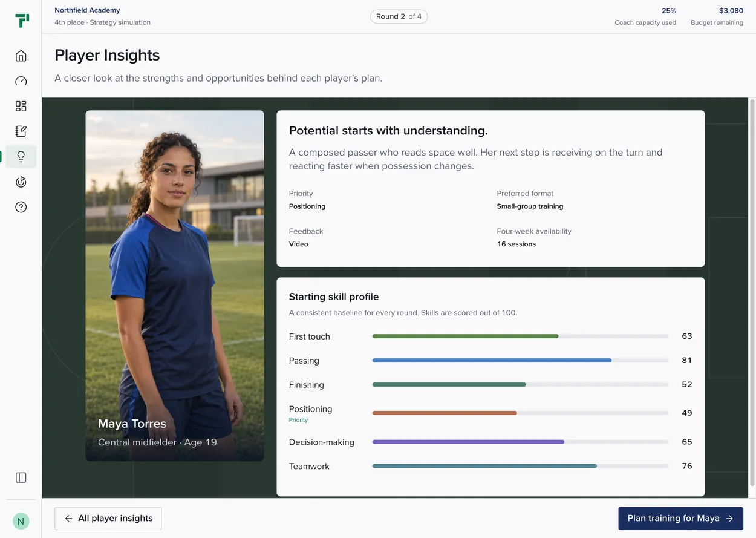Click the Decision-making score 65
This screenshot has height=538, width=756.
click(x=686, y=442)
